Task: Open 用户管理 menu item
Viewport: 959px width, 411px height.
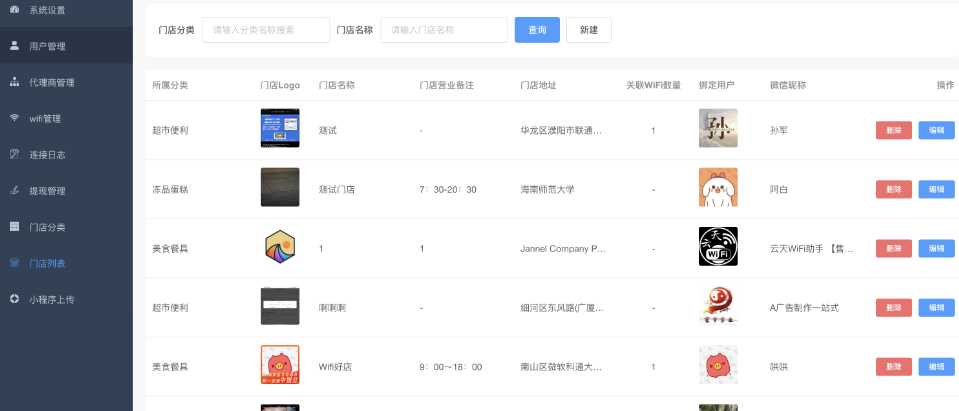Action: pos(66,46)
